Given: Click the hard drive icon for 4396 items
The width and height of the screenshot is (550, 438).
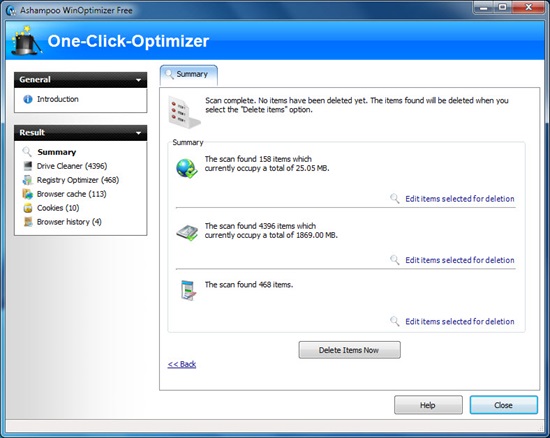Looking at the screenshot, I should [187, 233].
